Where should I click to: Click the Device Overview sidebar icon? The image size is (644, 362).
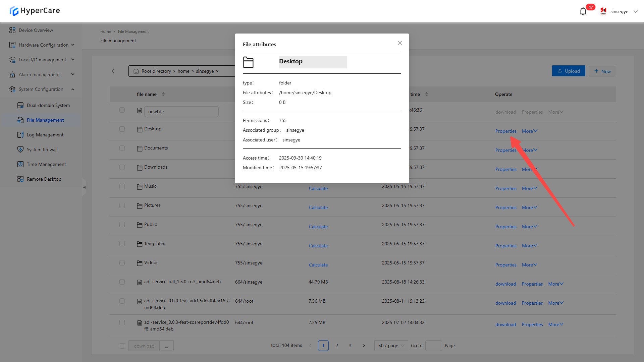coord(12,30)
